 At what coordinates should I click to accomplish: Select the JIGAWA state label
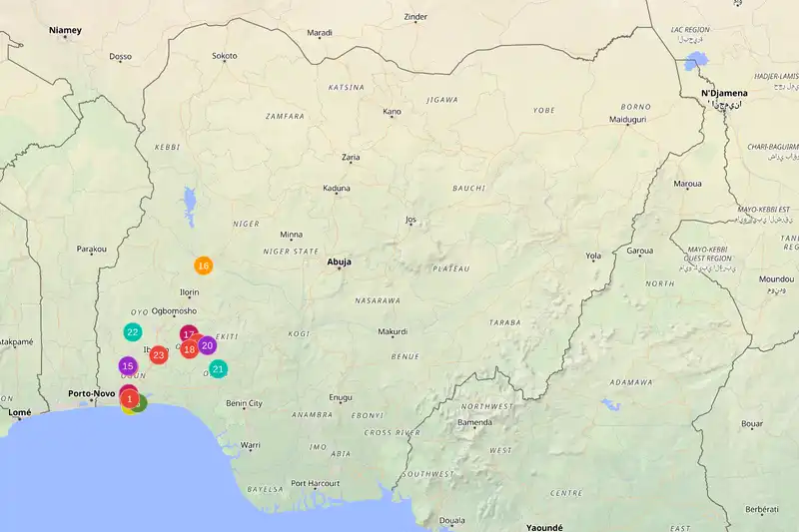coord(442,100)
